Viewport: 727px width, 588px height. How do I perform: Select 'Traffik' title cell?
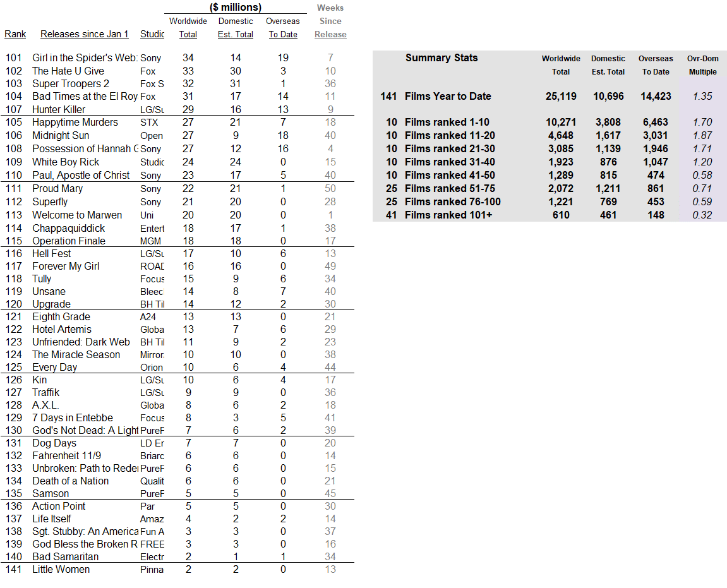(46, 392)
